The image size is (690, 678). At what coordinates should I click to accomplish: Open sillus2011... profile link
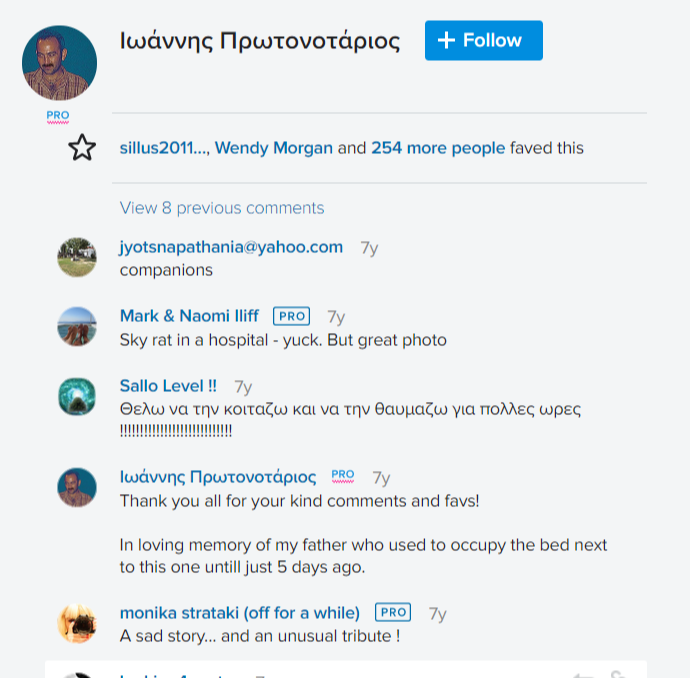(164, 148)
